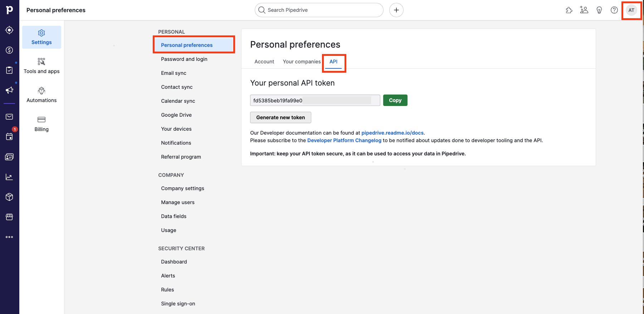Image resolution: width=644 pixels, height=314 pixels.
Task: Switch to the Account tab
Action: [264, 62]
